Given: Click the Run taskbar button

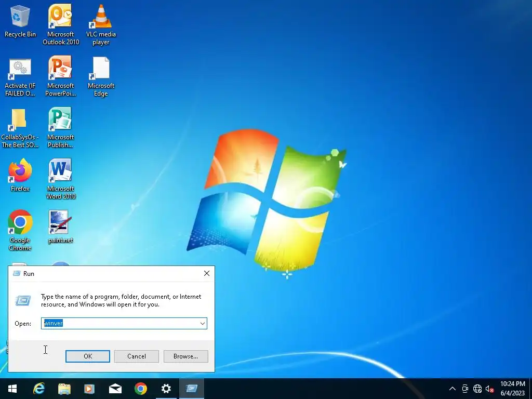Looking at the screenshot, I should tap(191, 389).
